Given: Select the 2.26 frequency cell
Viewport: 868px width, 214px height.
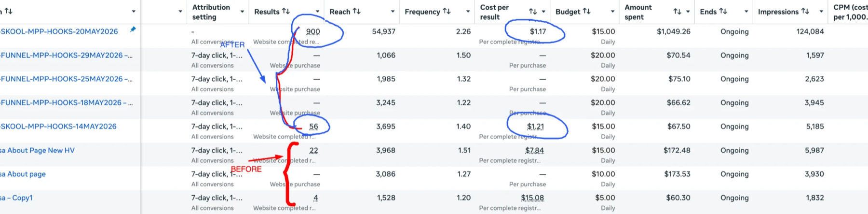Looking at the screenshot, I should (x=463, y=31).
